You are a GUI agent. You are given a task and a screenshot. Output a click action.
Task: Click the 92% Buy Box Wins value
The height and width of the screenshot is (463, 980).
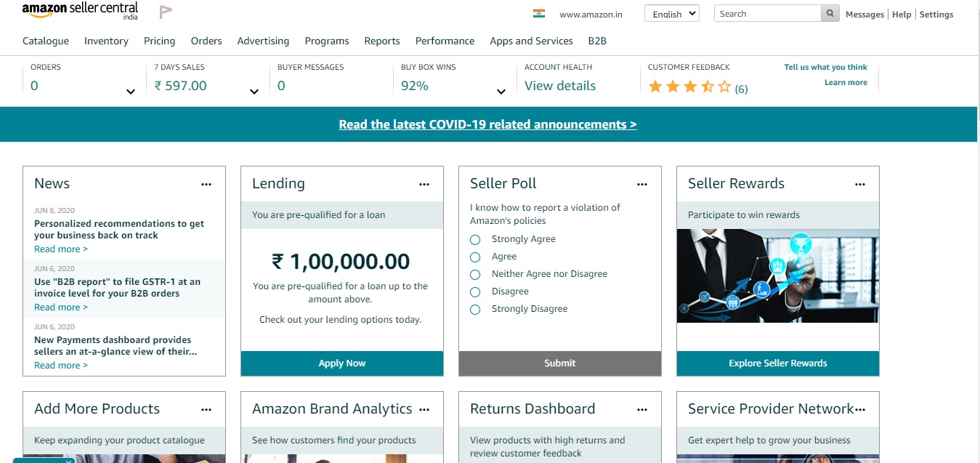tap(415, 86)
